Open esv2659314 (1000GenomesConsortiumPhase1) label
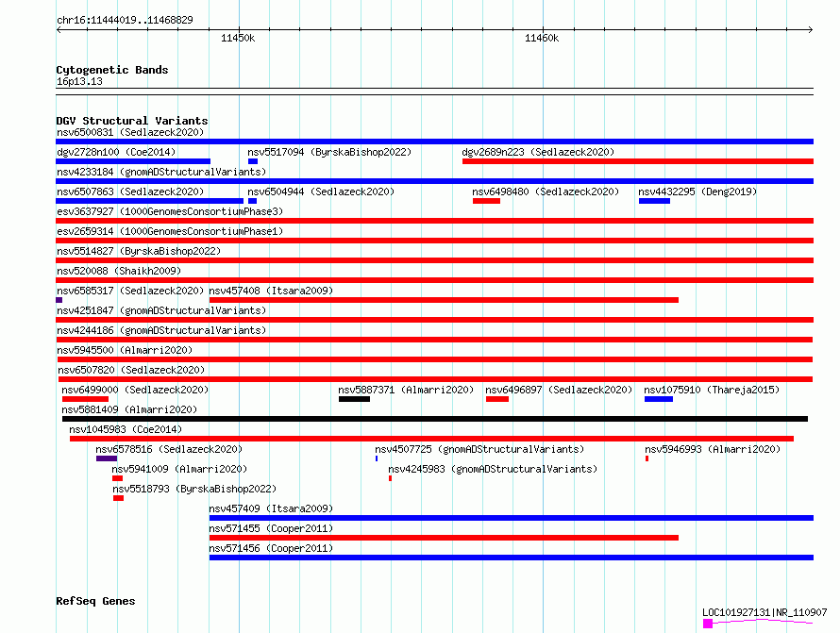The height and width of the screenshot is (633, 840). (170, 231)
